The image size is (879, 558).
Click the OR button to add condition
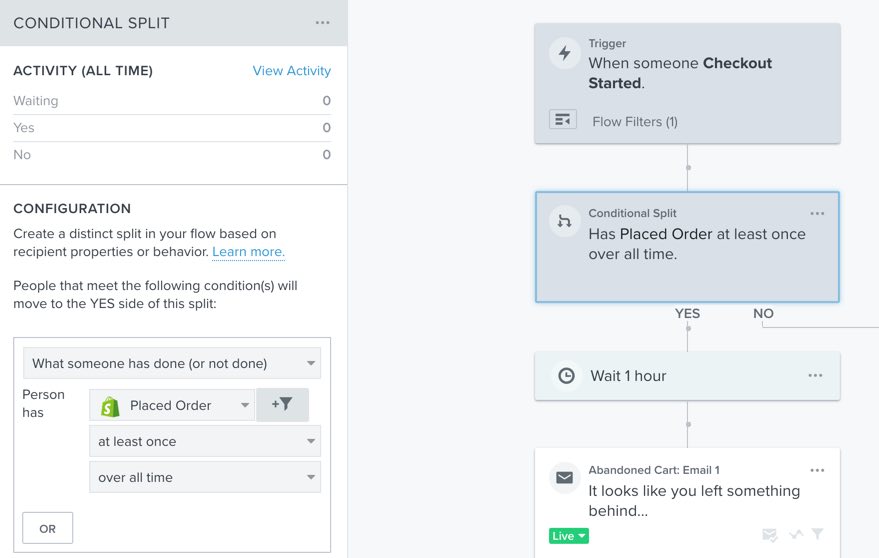[47, 528]
